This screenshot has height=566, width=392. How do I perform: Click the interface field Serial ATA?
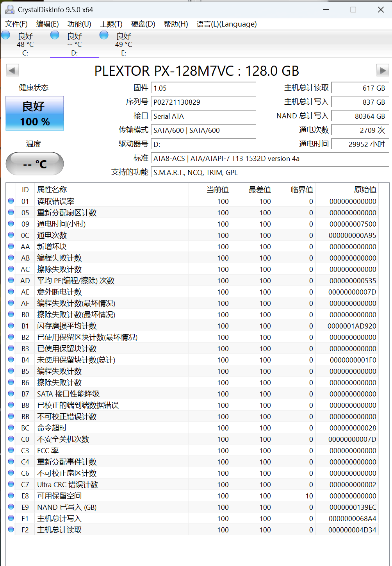203,116
